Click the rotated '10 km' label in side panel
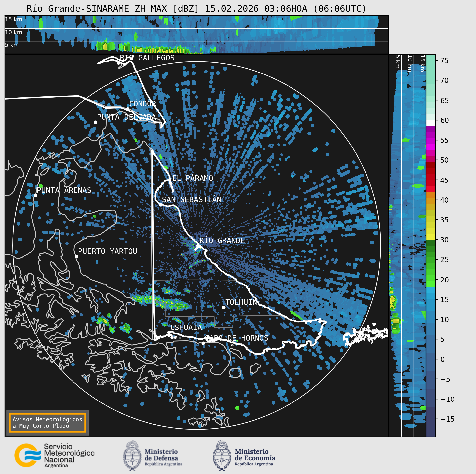Screen dimensions: 476x474 pyautogui.click(x=410, y=63)
